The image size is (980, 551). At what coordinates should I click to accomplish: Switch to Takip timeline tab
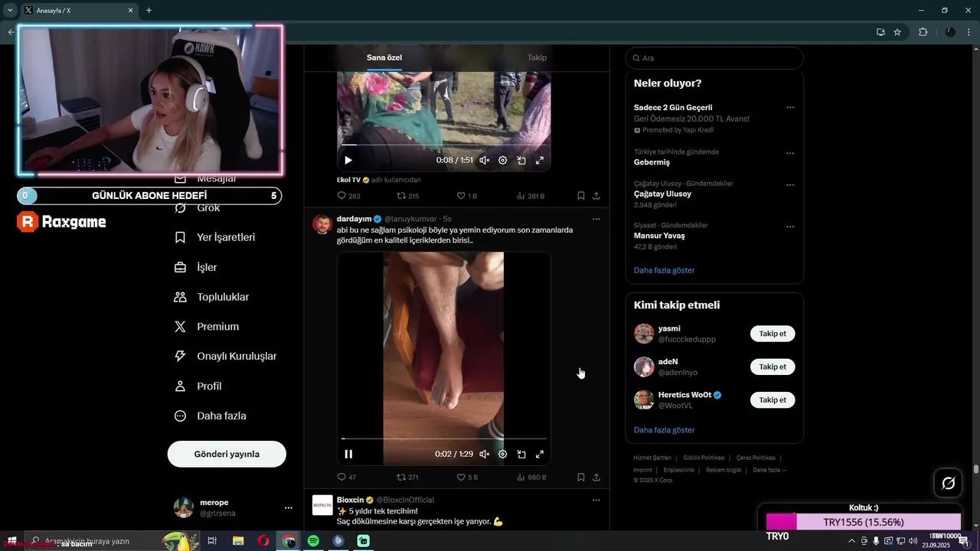[x=537, y=57]
